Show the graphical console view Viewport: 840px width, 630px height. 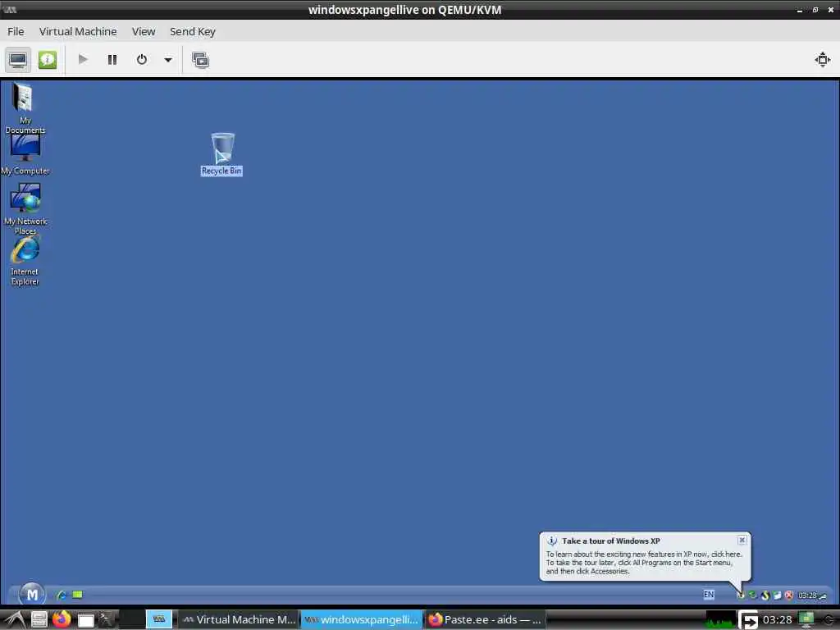[x=18, y=59]
